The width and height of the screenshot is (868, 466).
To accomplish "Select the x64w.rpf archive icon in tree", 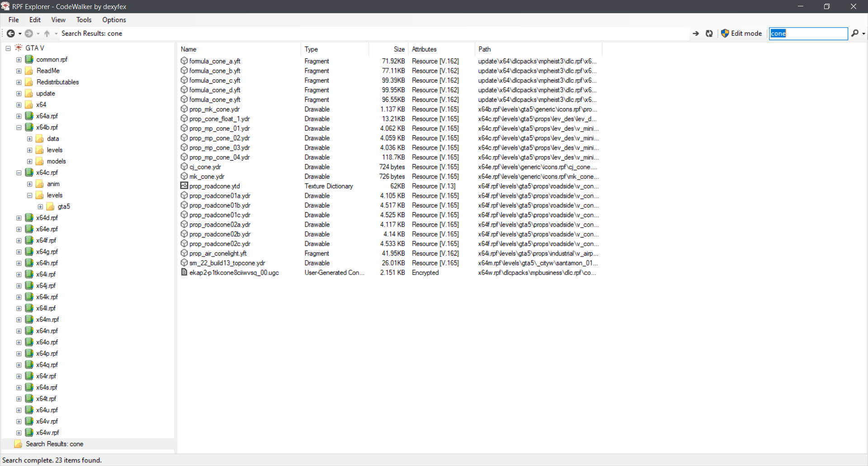I will tap(29, 433).
